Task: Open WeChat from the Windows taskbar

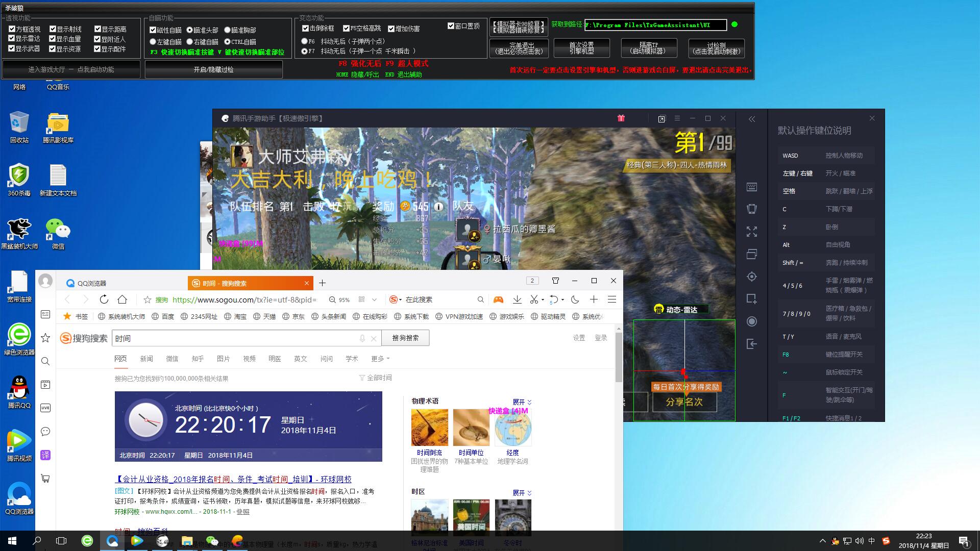Action: (212, 541)
